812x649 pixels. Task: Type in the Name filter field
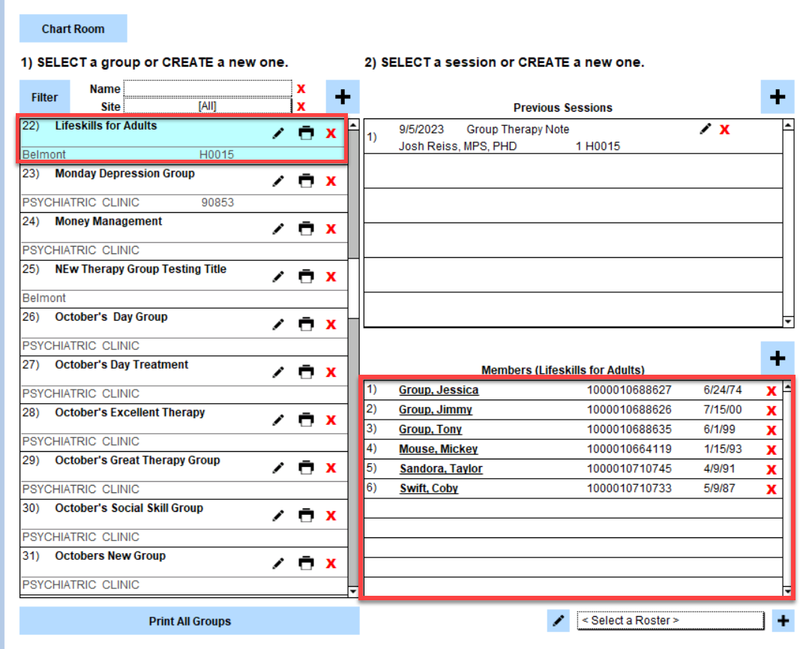pos(207,88)
